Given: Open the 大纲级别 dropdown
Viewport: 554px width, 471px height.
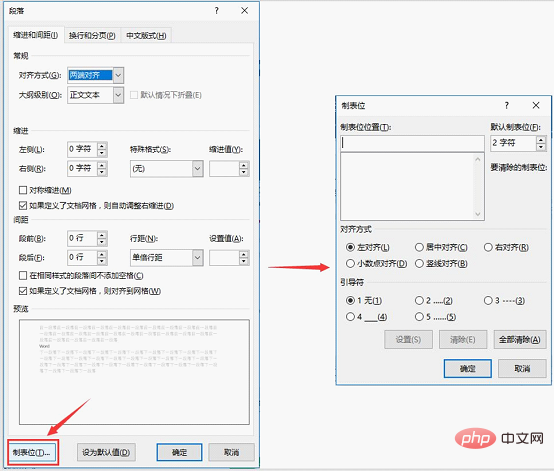Looking at the screenshot, I should point(118,95).
